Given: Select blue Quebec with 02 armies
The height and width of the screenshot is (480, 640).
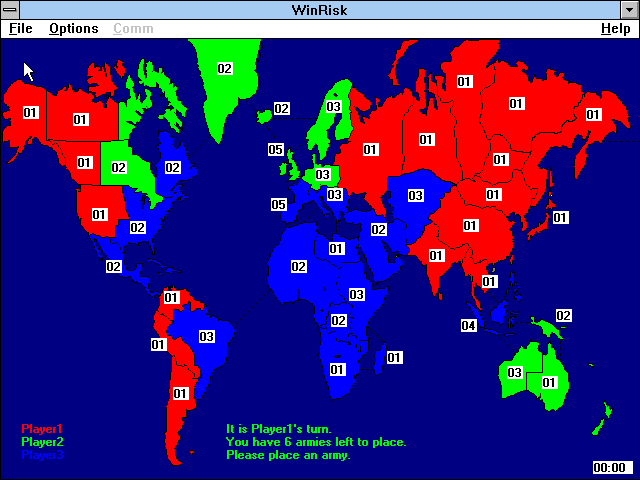Looking at the screenshot, I should [x=172, y=167].
